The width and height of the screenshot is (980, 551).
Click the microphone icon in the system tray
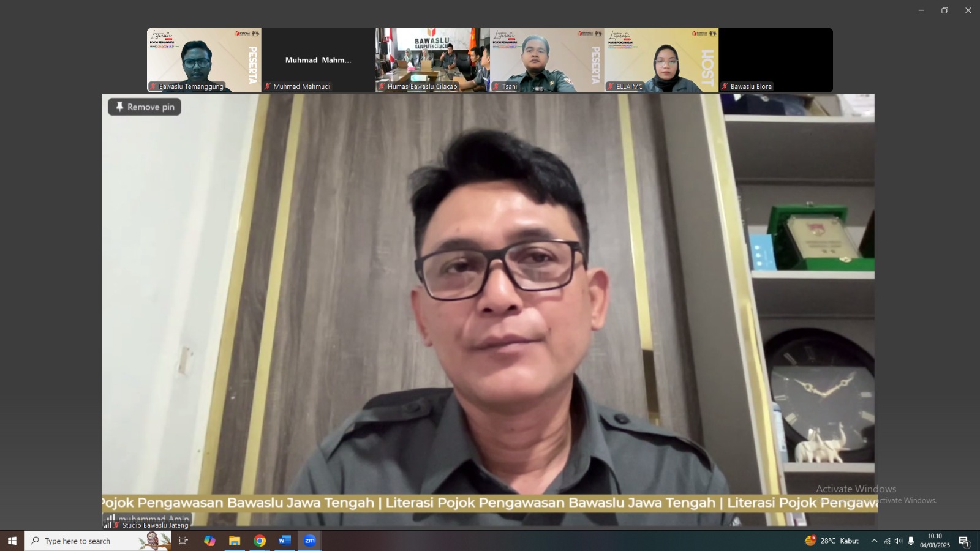pos(911,541)
